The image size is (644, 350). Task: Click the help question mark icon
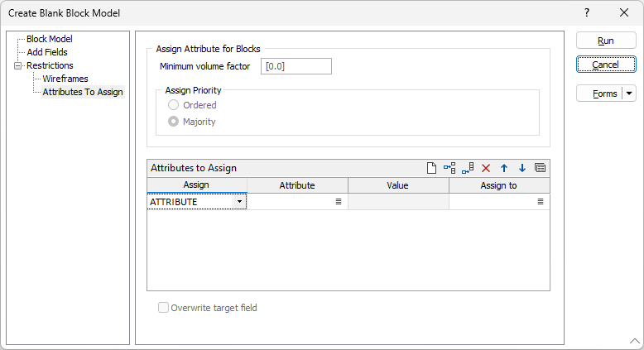tap(587, 12)
